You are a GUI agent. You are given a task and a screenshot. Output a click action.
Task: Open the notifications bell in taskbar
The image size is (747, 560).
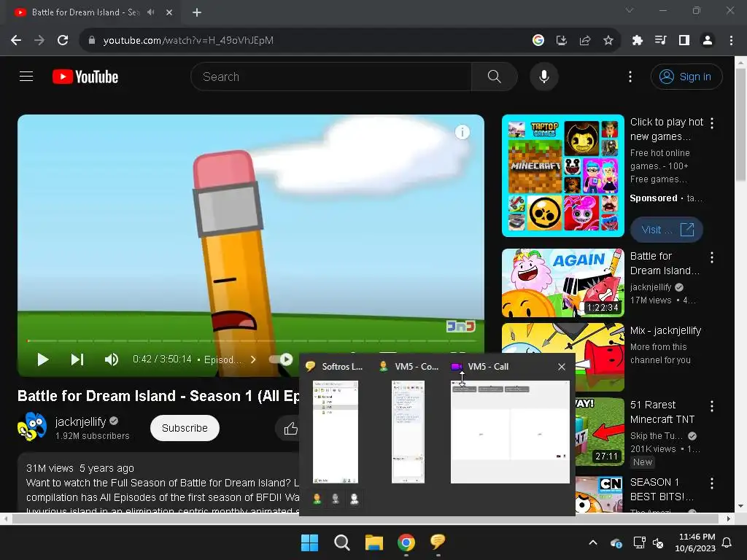point(727,542)
